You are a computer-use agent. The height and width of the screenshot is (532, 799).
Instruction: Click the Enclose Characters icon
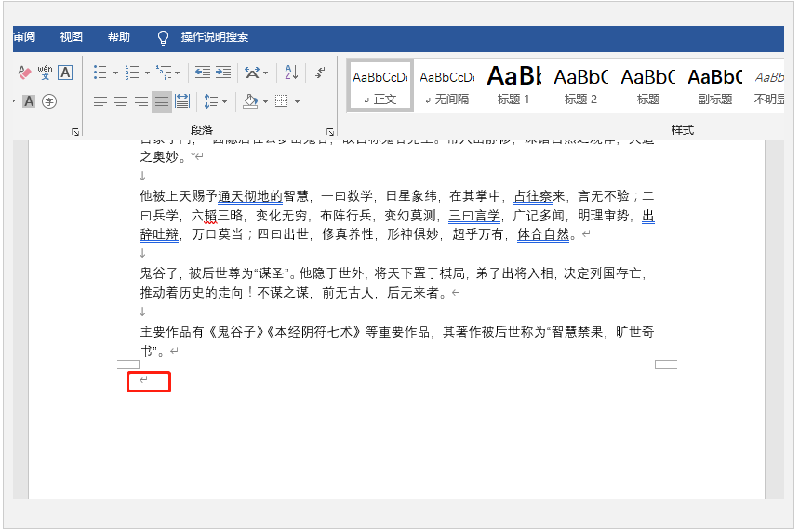tap(49, 101)
